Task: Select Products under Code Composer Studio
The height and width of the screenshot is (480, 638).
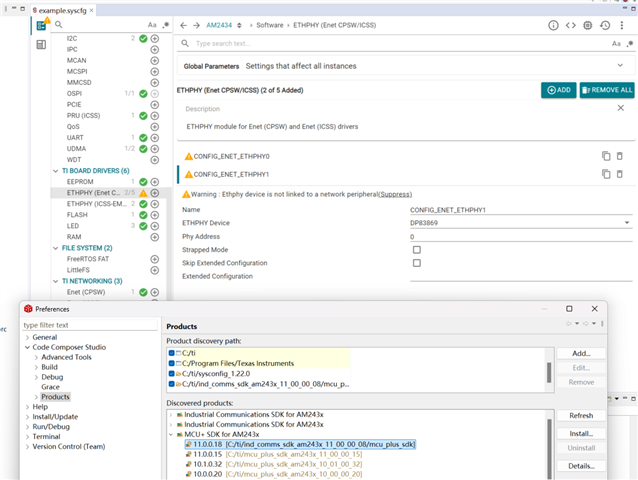Action: 56,397
